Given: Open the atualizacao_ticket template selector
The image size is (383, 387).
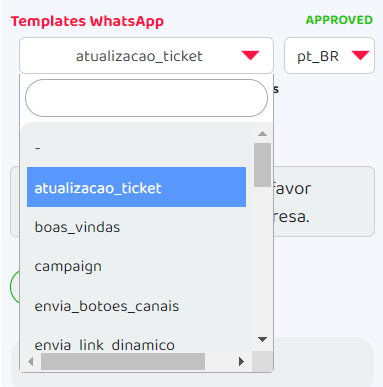Looking at the screenshot, I should click(x=146, y=55).
